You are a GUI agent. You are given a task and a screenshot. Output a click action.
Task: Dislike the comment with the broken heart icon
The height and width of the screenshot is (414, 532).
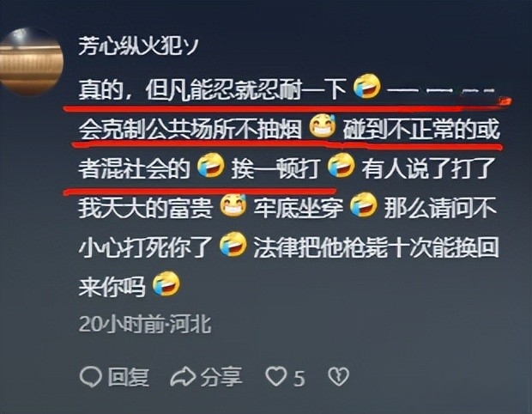(338, 377)
